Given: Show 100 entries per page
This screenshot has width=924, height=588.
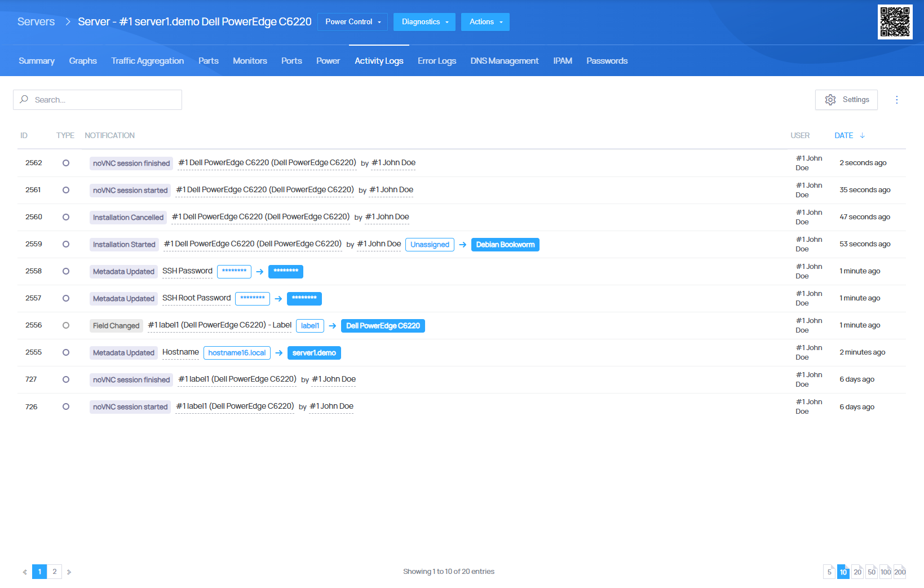Looking at the screenshot, I should [886, 572].
